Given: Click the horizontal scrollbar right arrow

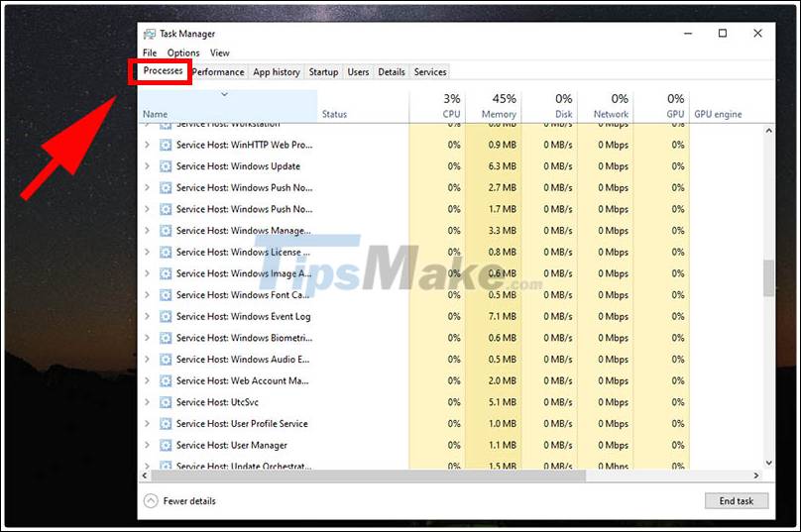Looking at the screenshot, I should pos(756,476).
